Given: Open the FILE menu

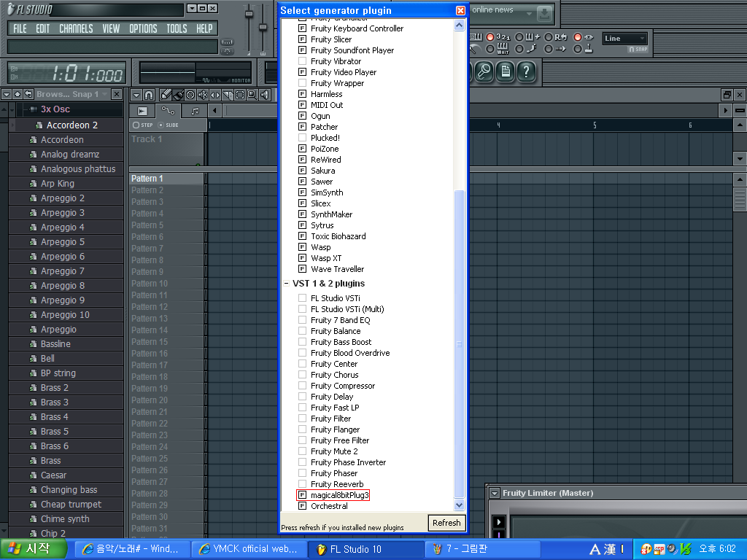Looking at the screenshot, I should pyautogui.click(x=20, y=28).
